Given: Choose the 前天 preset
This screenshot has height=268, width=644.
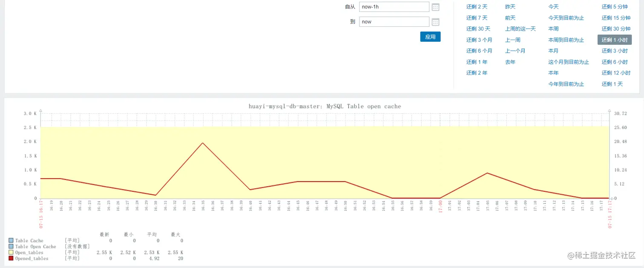Looking at the screenshot, I should coord(510,18).
